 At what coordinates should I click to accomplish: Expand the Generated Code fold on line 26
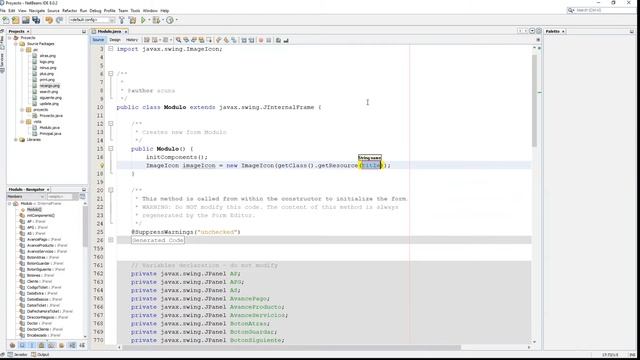(111, 240)
